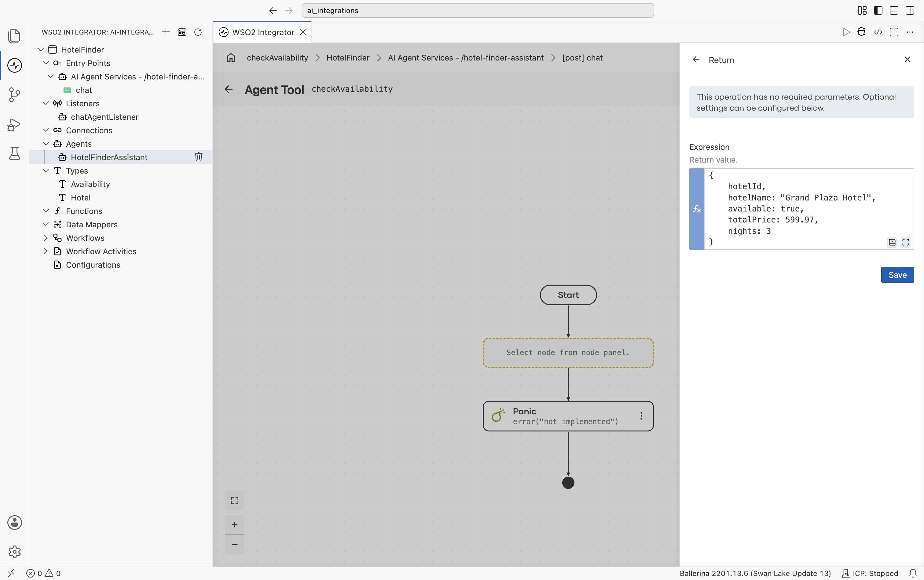Open Manage settings gear

[x=14, y=552]
